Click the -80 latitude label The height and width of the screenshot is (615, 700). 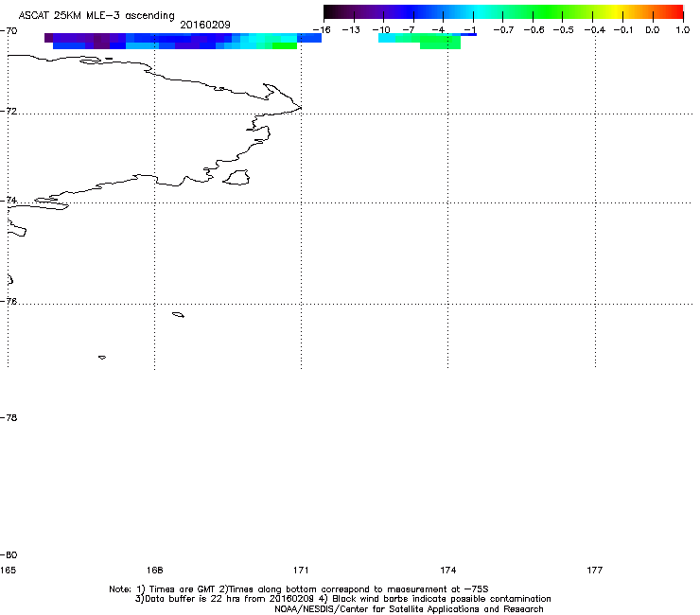point(9,554)
